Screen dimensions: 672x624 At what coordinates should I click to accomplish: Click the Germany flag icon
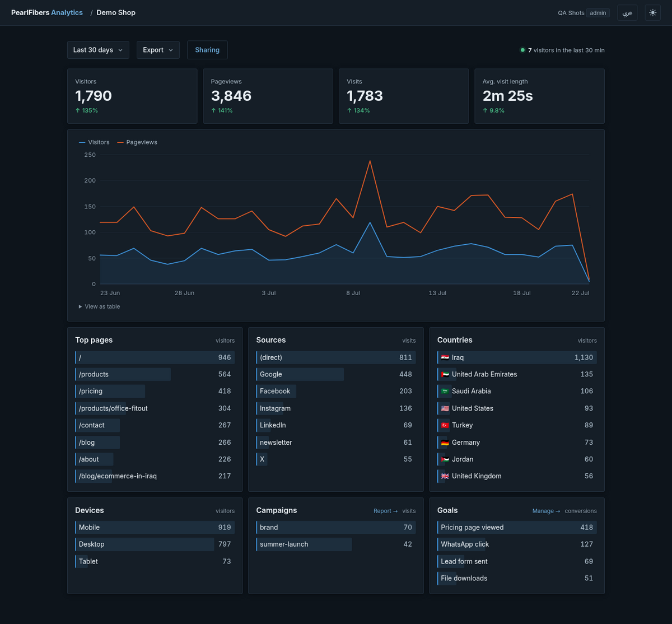(x=445, y=443)
